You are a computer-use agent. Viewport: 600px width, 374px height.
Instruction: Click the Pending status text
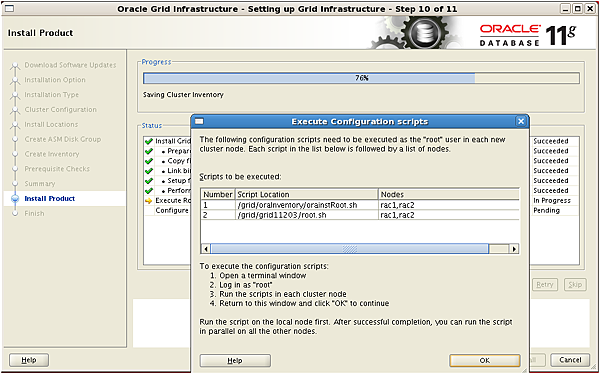click(x=546, y=211)
